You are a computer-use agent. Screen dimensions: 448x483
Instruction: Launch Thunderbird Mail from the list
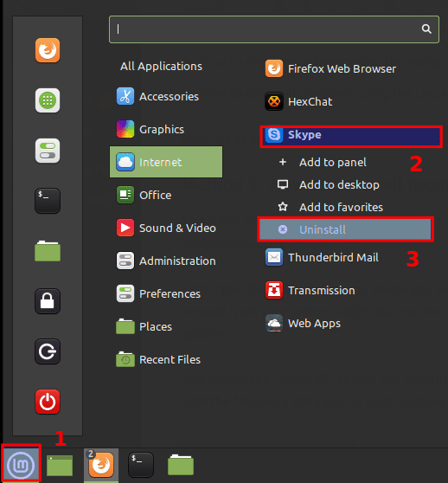coord(322,257)
